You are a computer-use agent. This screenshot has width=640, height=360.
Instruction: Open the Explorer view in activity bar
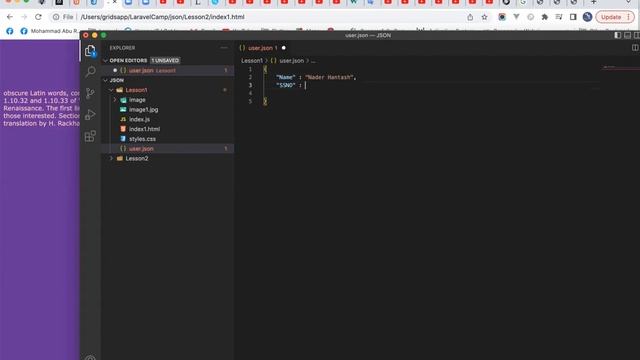pyautogui.click(x=90, y=51)
